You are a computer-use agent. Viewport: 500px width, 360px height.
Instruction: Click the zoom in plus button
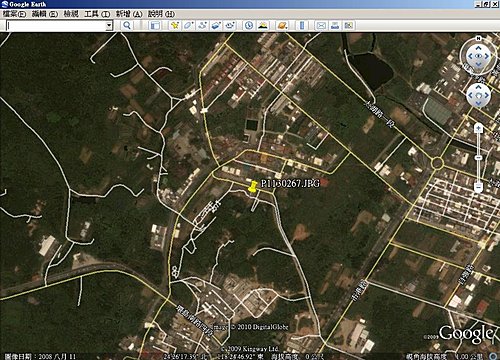478,128
